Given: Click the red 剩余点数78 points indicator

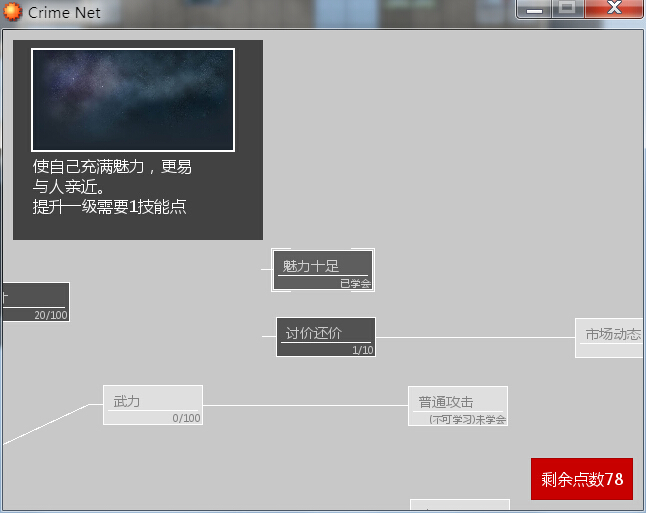Looking at the screenshot, I should coord(582,479).
